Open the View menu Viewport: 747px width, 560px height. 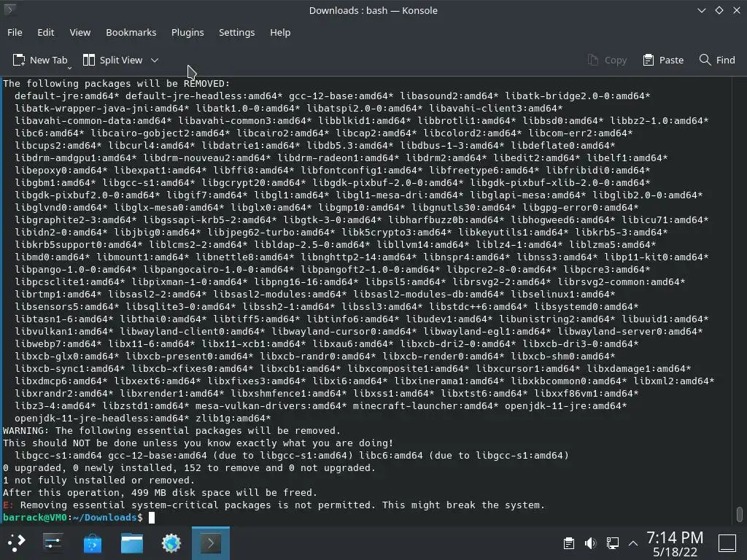(80, 32)
